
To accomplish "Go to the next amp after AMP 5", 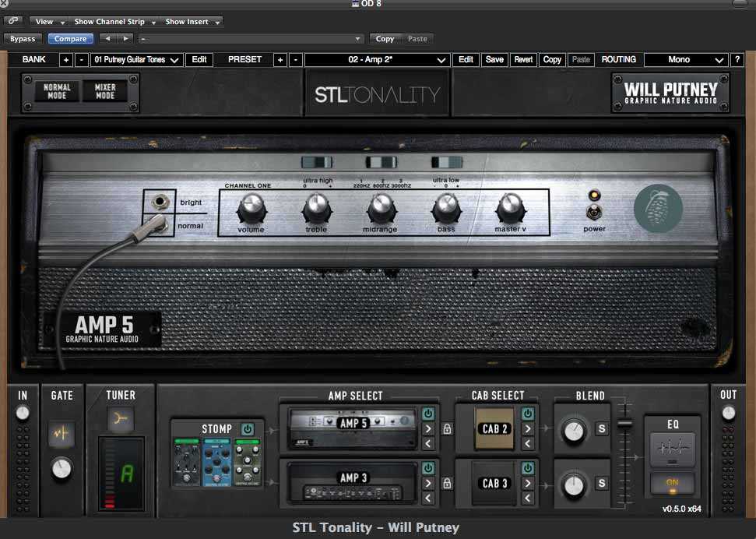I will [x=428, y=429].
